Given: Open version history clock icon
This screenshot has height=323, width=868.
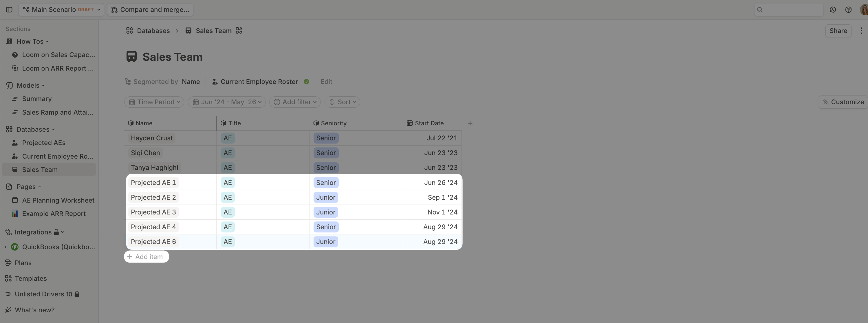Looking at the screenshot, I should point(833,10).
